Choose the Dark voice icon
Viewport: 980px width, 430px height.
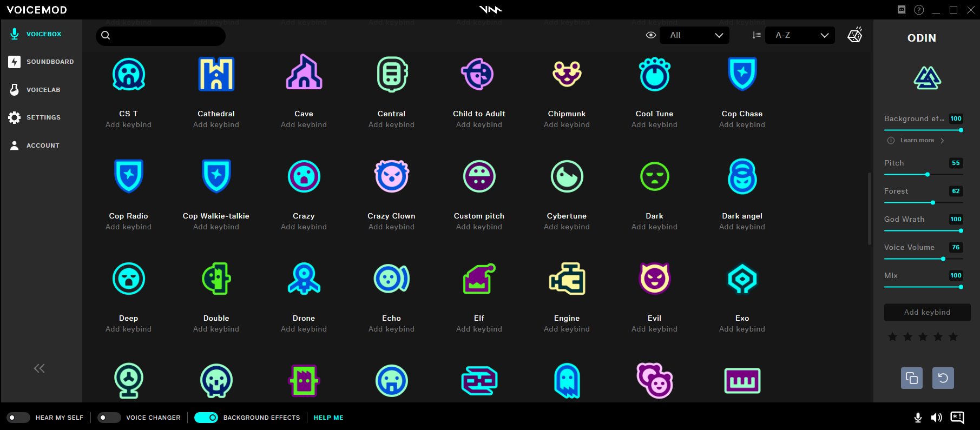[655, 176]
